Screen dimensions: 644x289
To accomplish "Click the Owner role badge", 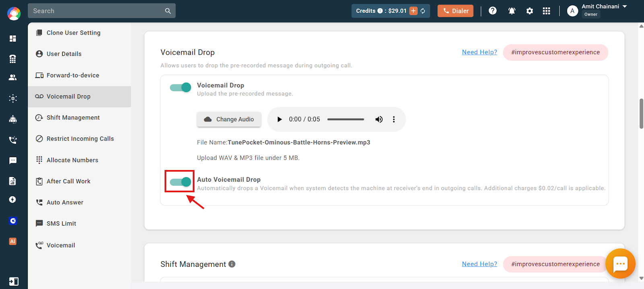I will tap(591, 14).
